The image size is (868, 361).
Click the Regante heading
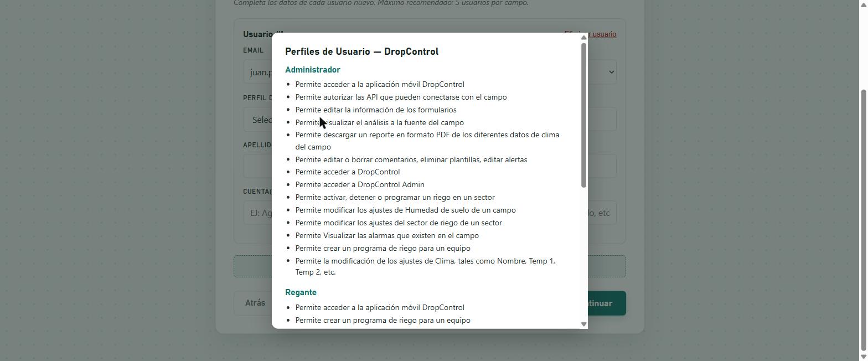click(x=301, y=292)
